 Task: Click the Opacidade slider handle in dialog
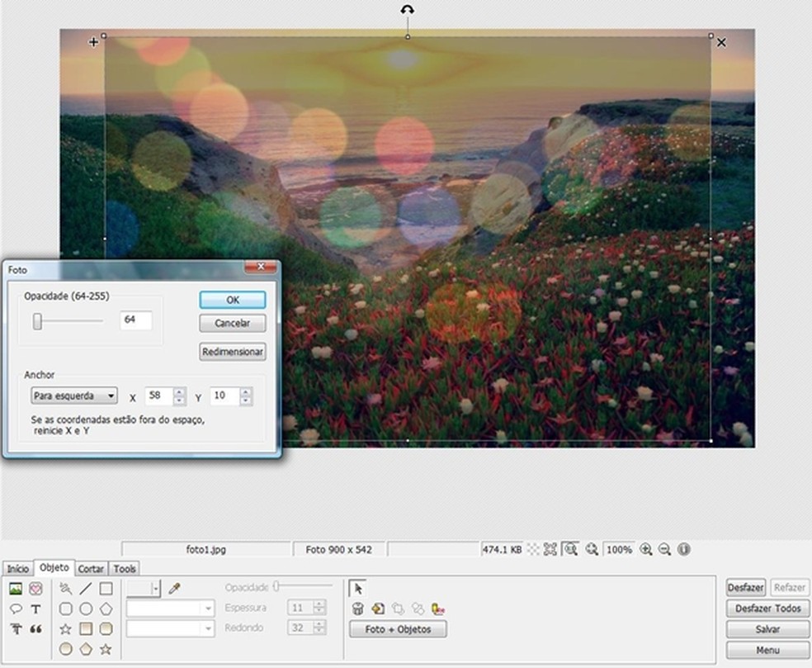37,321
